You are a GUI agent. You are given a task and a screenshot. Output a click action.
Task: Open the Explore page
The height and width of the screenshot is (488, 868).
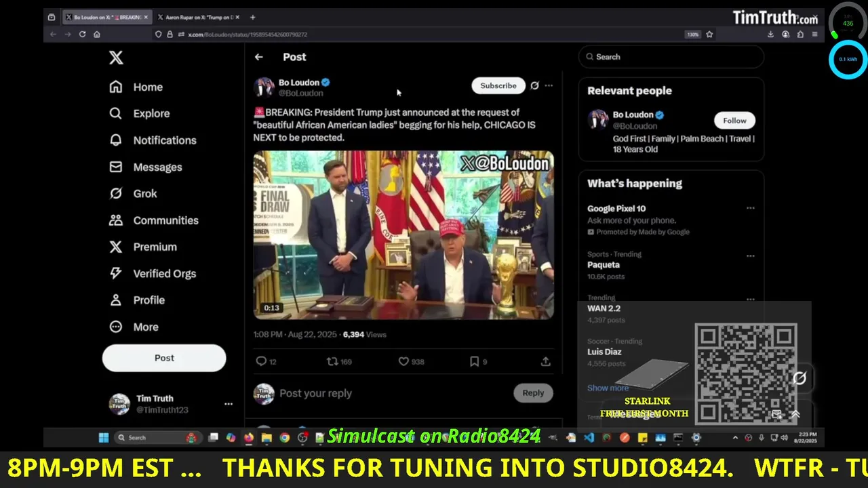click(x=140, y=113)
